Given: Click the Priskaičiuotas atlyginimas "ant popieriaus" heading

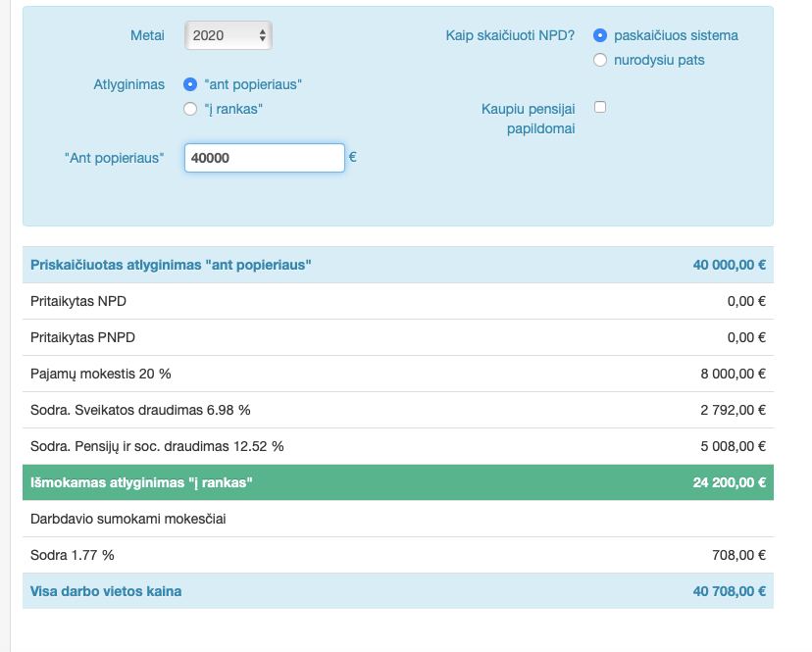Looking at the screenshot, I should point(171,265).
